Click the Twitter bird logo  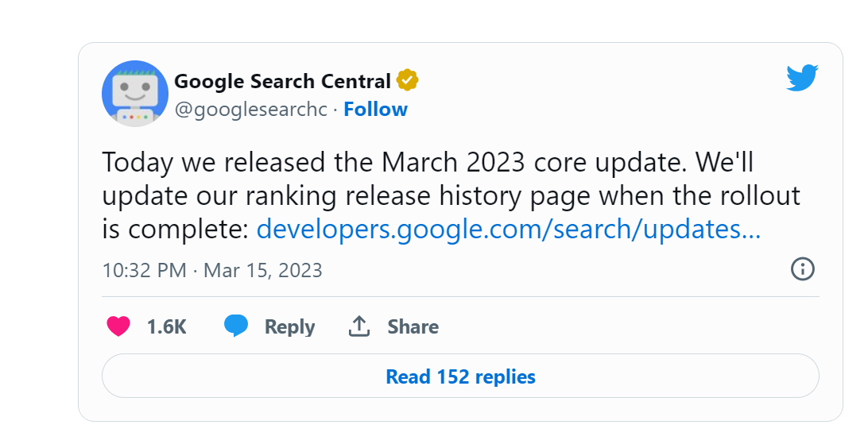click(x=802, y=78)
